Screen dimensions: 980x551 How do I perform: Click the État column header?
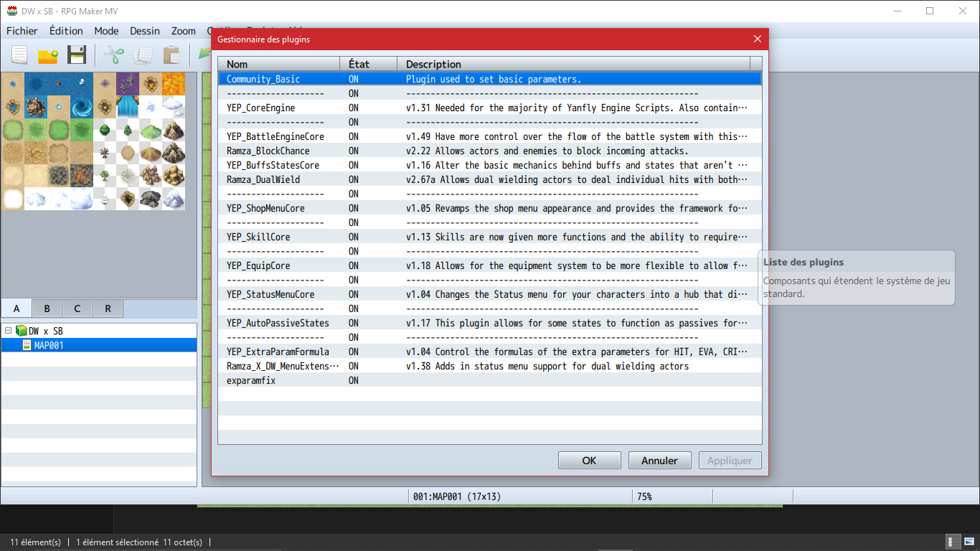[x=368, y=64]
